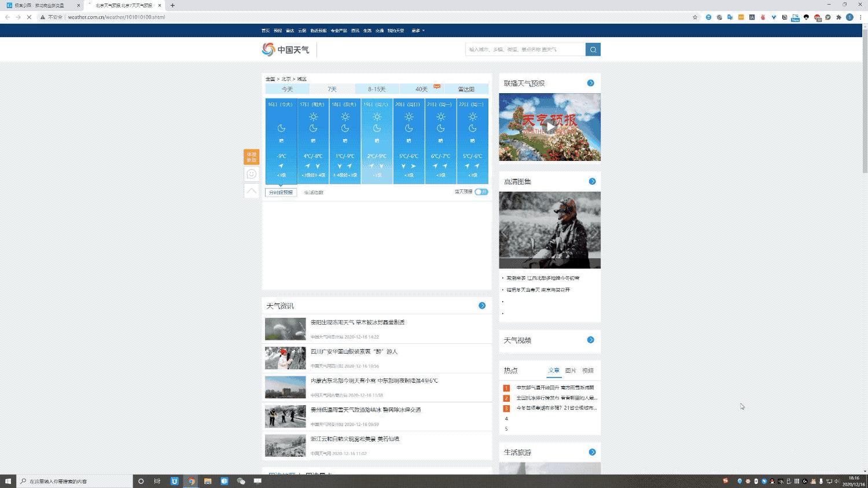Select the 图片 tab under 热点
The height and width of the screenshot is (488, 868).
[570, 370]
